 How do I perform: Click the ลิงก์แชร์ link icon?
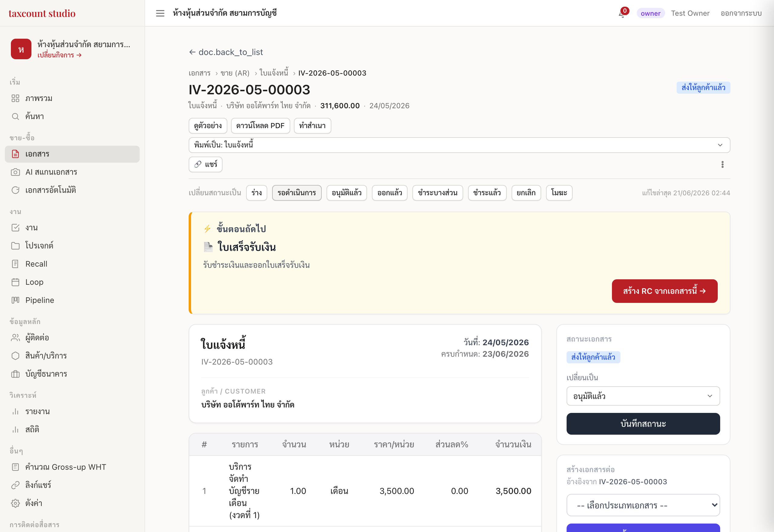coord(15,485)
